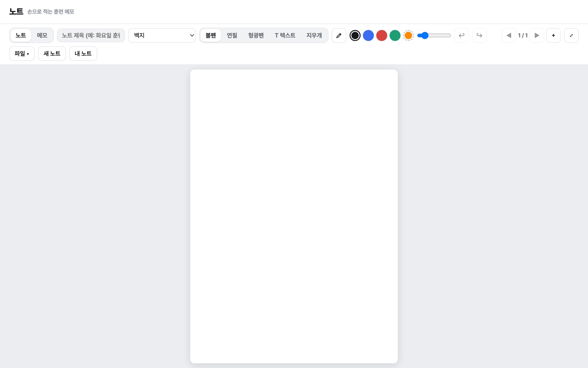
Task: Click the 1 / 1 page indicator
Action: click(523, 35)
